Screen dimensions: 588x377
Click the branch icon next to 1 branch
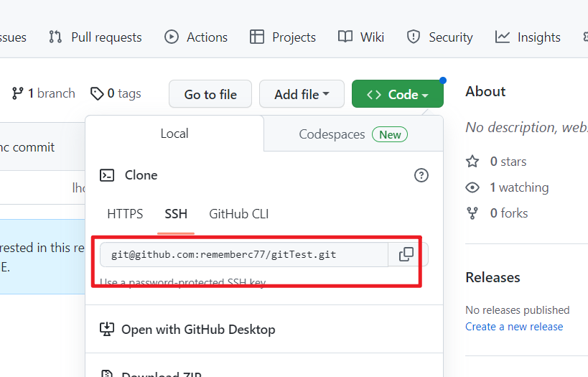[x=17, y=93]
